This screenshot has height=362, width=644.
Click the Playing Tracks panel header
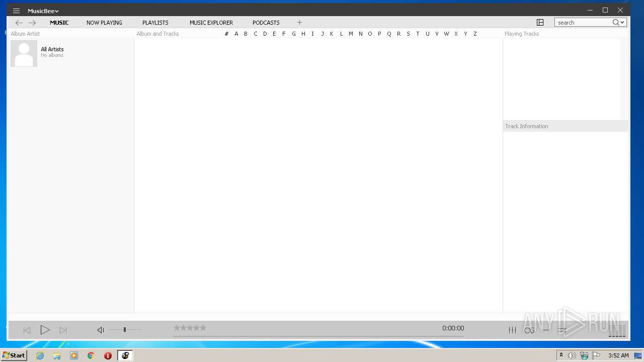click(522, 34)
